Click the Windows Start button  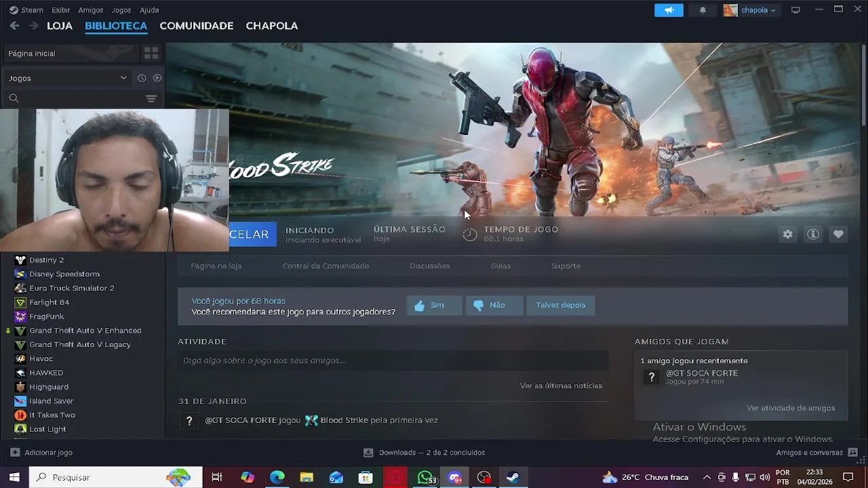(x=14, y=477)
